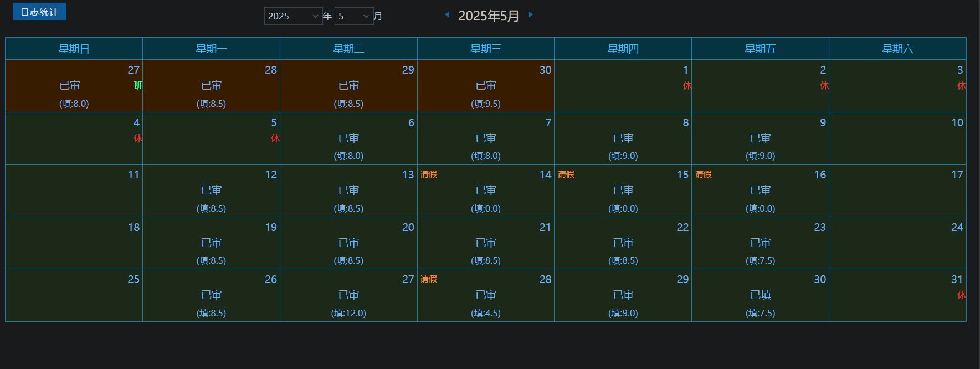The height and width of the screenshot is (369, 980).
Task: Click the 星期三 column header
Action: point(486,49)
